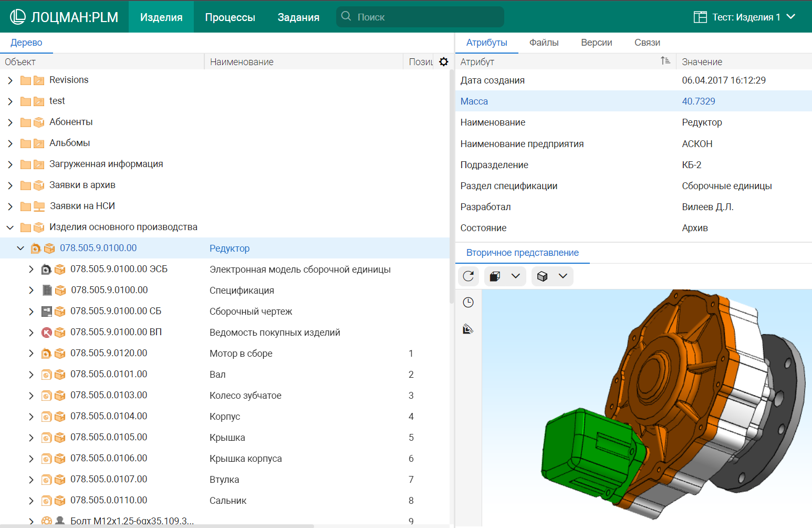
Task: Collapse Изделия основного производства folder
Action: 10,227
